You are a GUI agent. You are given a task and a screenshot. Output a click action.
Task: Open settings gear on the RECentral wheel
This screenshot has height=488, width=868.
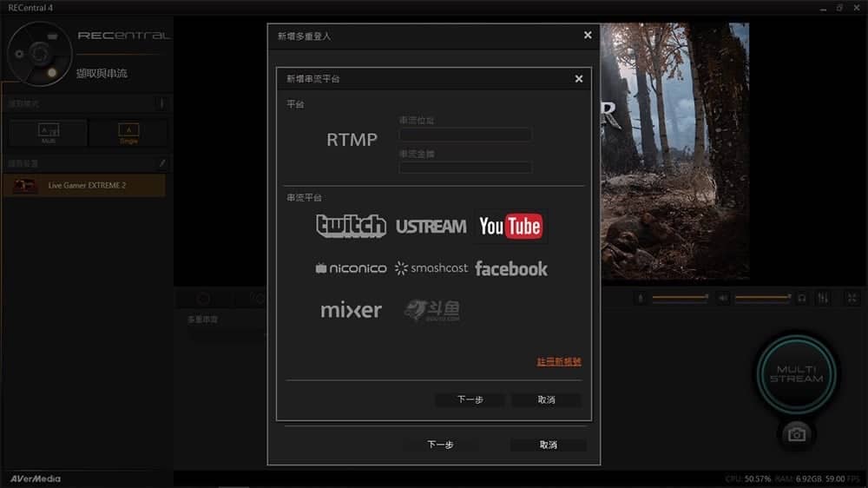pos(19,54)
